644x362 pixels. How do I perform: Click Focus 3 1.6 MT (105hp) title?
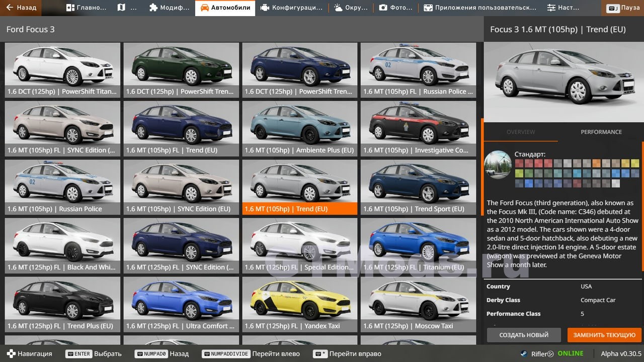click(558, 29)
